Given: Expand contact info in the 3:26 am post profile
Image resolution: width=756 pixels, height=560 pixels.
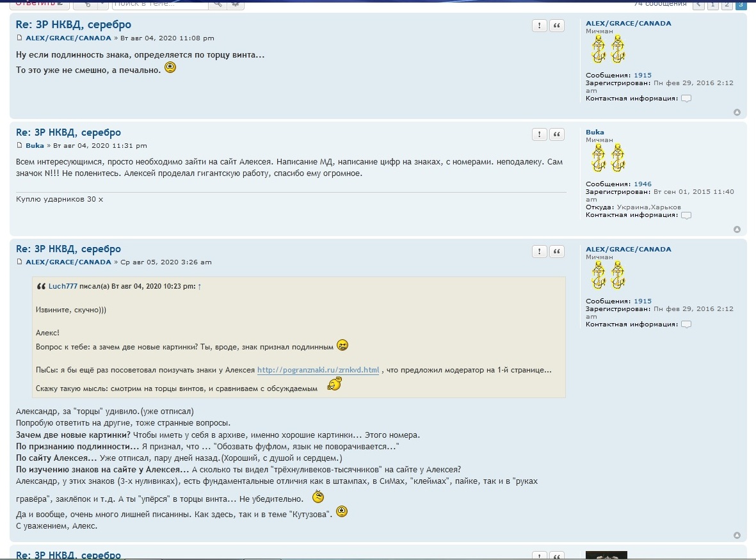Looking at the screenshot, I should coord(686,324).
